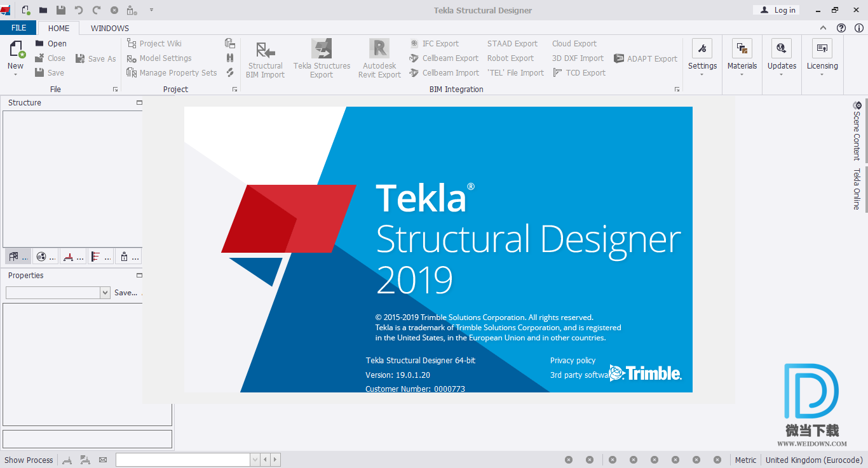Click 3D DXF Import
868x468 pixels.
(x=578, y=58)
